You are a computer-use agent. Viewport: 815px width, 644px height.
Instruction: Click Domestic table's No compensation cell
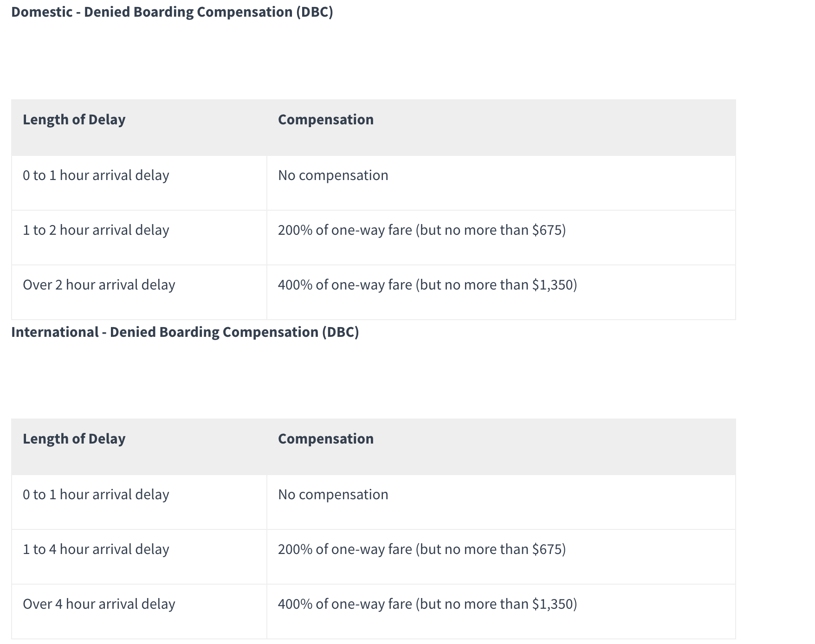coord(333,175)
